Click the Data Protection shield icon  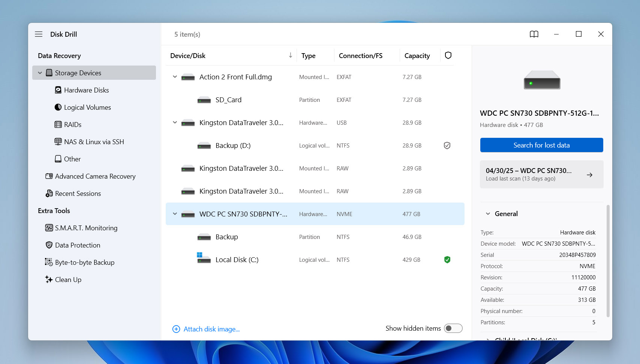click(x=49, y=245)
